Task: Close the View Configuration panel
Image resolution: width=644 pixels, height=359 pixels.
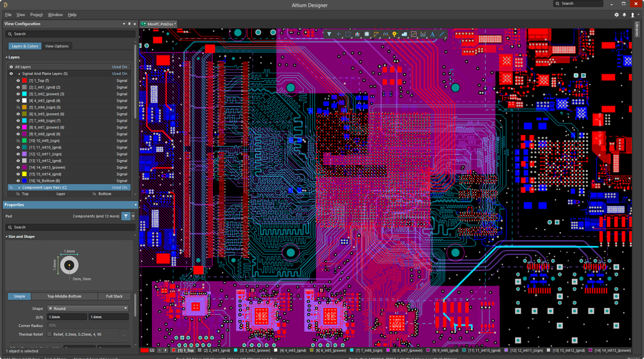Action: coord(135,24)
